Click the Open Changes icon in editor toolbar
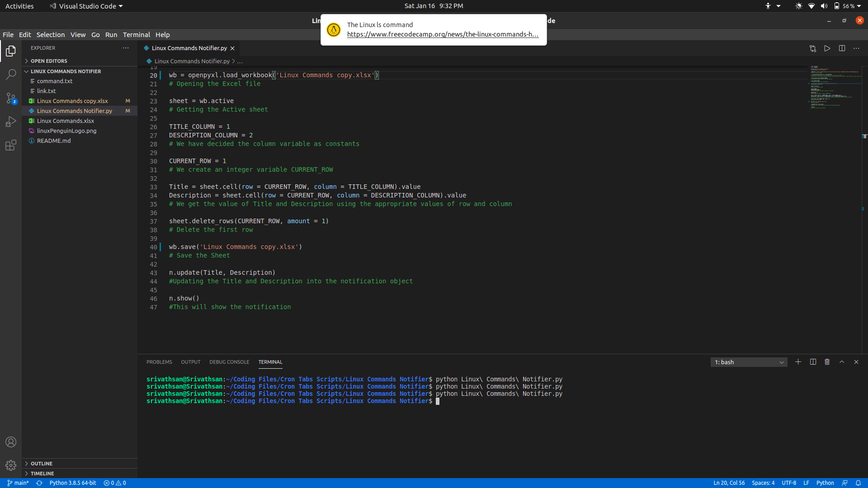The width and height of the screenshot is (868, 488). [x=813, y=48]
